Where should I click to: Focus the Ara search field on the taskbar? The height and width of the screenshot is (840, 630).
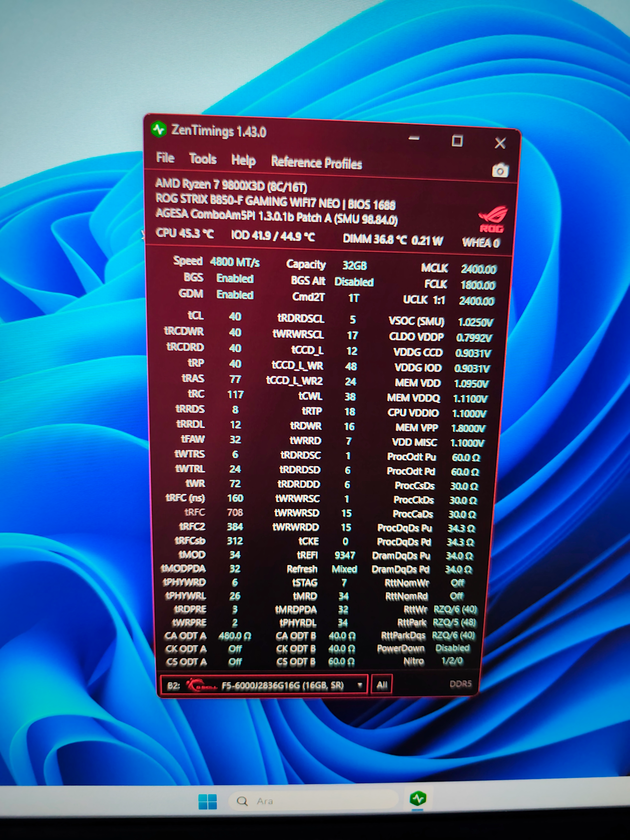point(314,801)
